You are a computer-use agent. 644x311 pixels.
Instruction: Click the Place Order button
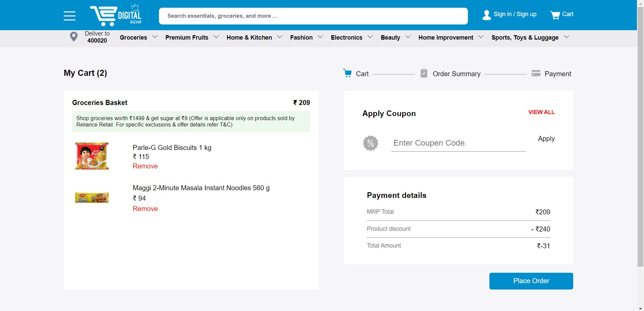(x=531, y=281)
